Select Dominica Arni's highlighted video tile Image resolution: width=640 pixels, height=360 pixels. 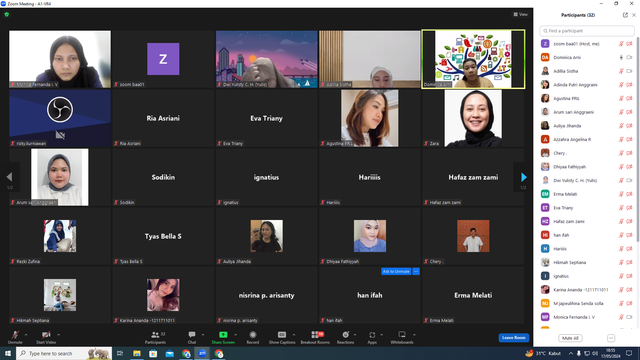(x=473, y=59)
